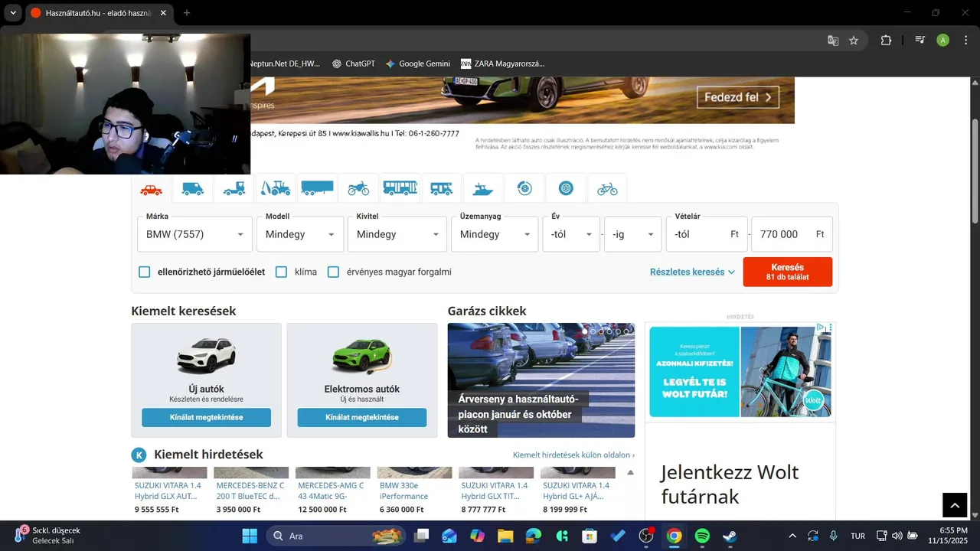
Task: Click Kínálat megtekintése under Elektromos autók
Action: pos(362,417)
